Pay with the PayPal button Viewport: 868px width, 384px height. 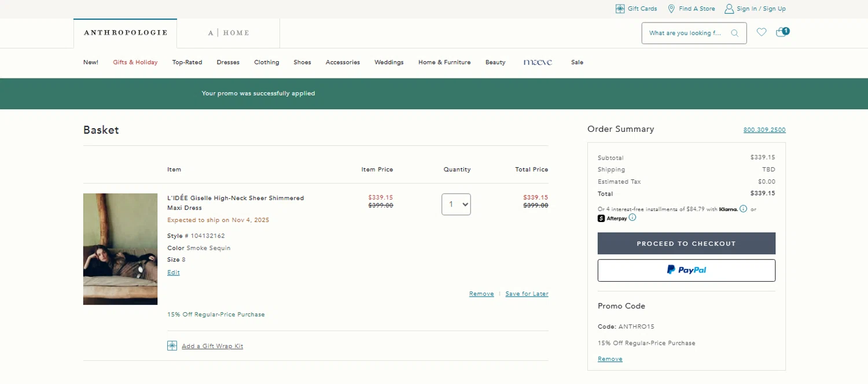(x=686, y=270)
